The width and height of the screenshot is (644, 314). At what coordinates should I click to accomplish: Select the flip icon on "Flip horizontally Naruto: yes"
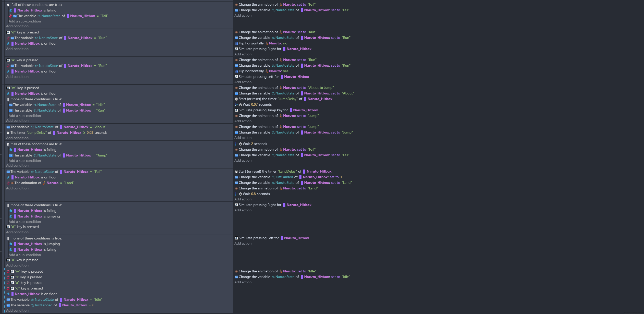[236, 71]
